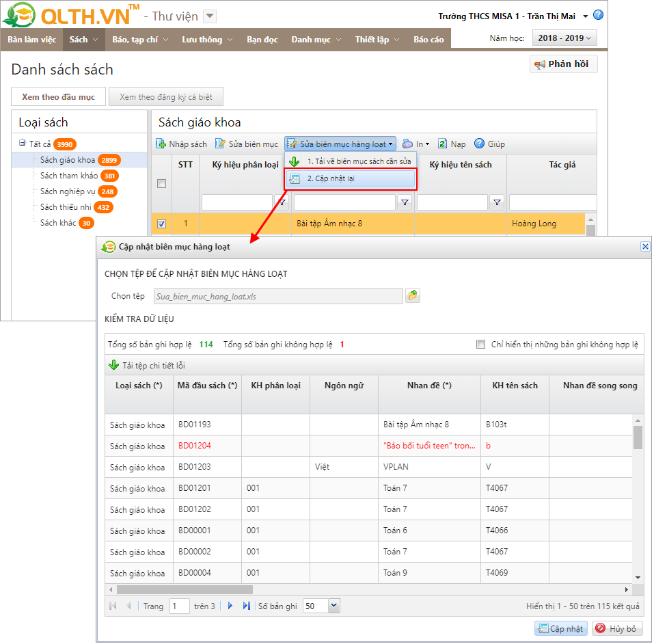Viewport: 654px width, 644px height.
Task: Open the Báo cáo menu
Action: pyautogui.click(x=428, y=40)
